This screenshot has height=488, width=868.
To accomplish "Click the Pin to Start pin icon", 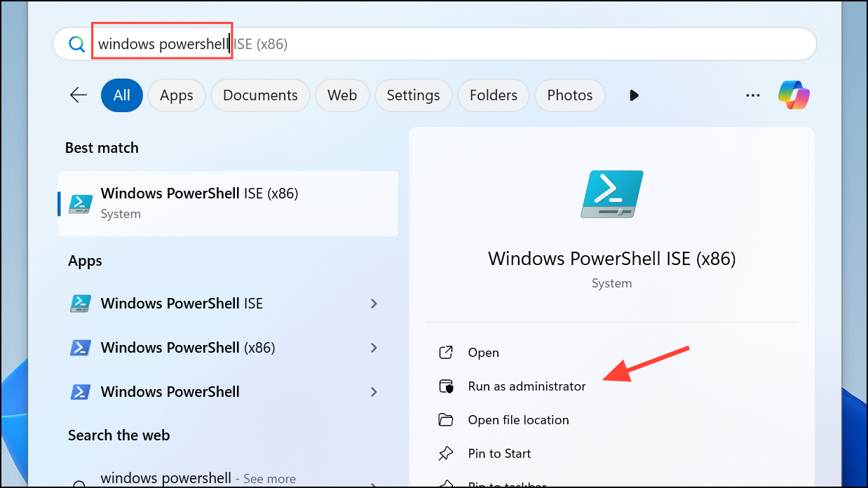I will coord(445,454).
